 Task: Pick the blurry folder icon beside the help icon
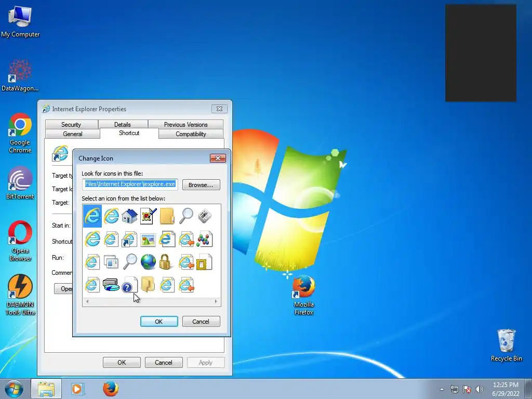(148, 285)
